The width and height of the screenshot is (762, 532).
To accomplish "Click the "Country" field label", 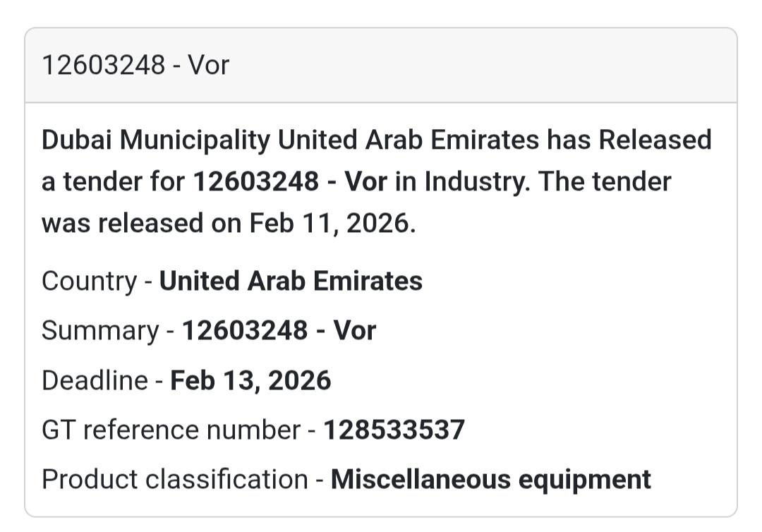I will [89, 281].
